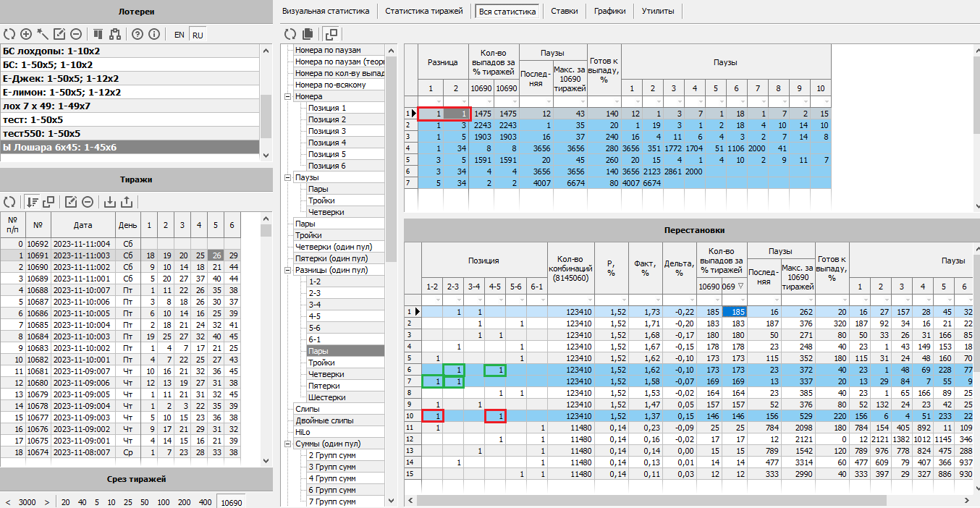Select Номера по-всякому in the tree

pyautogui.click(x=330, y=85)
